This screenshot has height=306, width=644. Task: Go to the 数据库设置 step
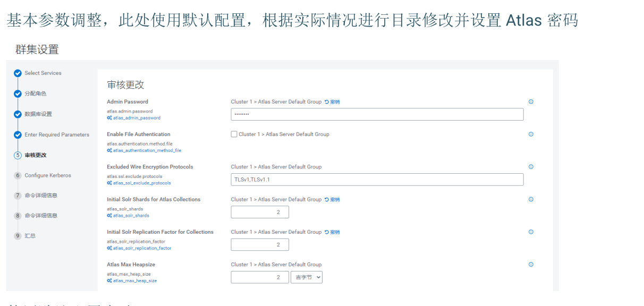coord(38,114)
